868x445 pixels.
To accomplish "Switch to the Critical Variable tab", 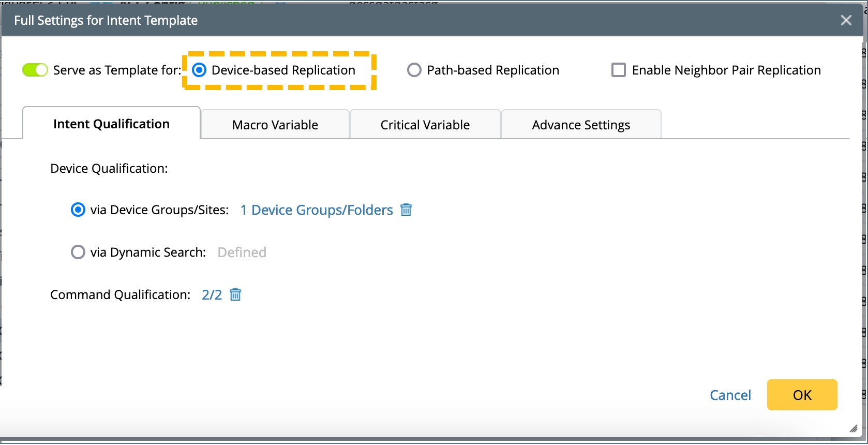I will (x=425, y=125).
